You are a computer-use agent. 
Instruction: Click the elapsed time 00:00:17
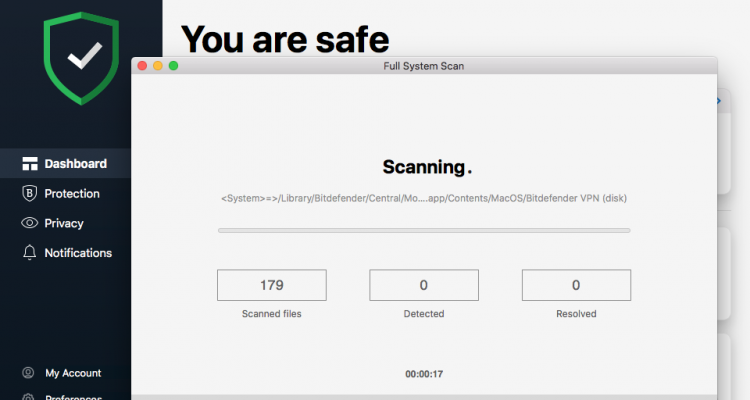click(424, 374)
